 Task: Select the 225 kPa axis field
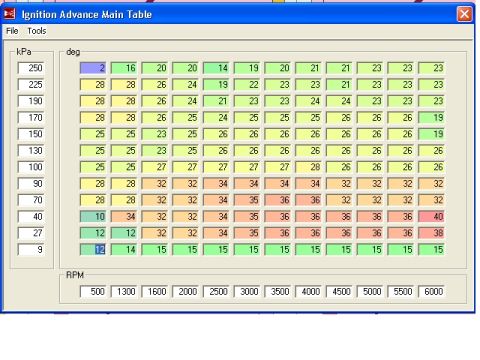pos(31,84)
